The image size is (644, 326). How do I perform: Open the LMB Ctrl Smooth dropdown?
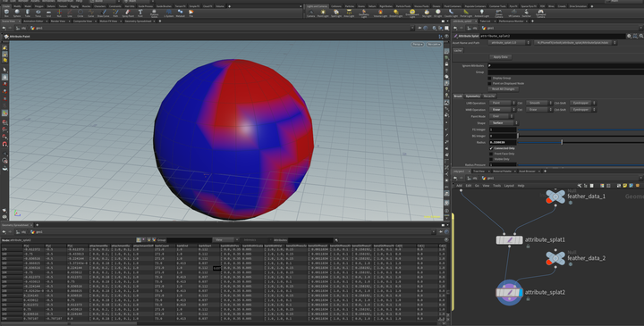coord(538,103)
